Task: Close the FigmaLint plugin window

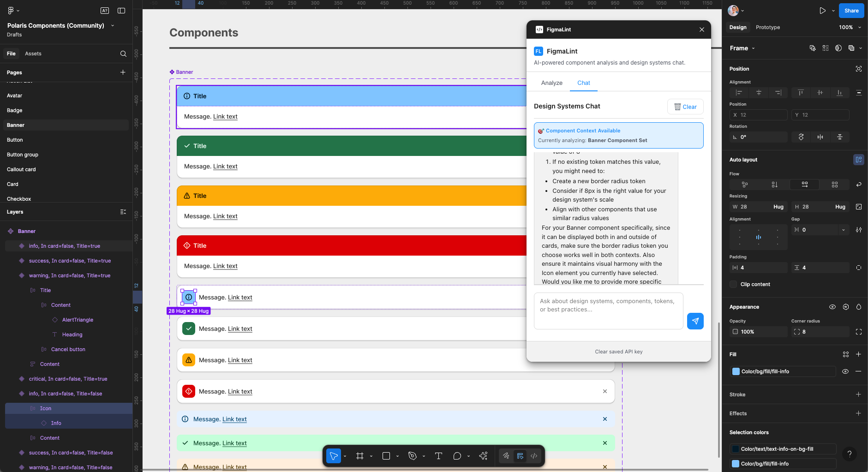Action: click(x=701, y=30)
